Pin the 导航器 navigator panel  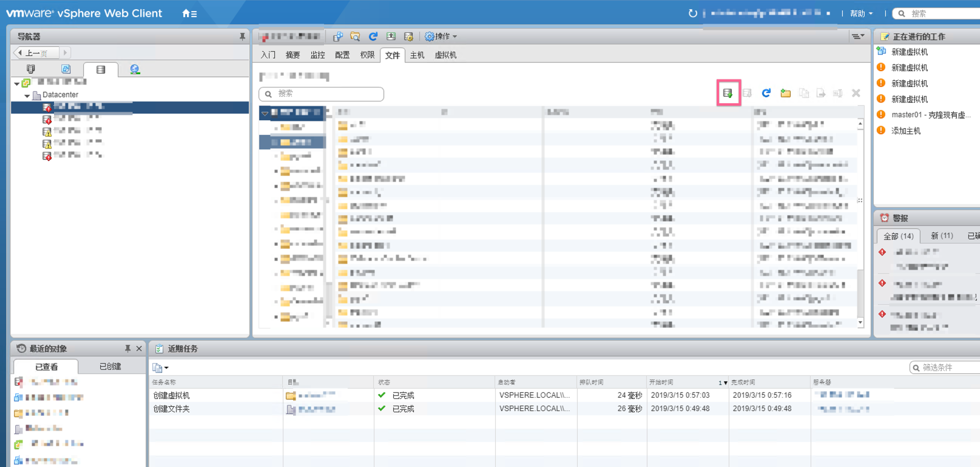pyautogui.click(x=242, y=36)
